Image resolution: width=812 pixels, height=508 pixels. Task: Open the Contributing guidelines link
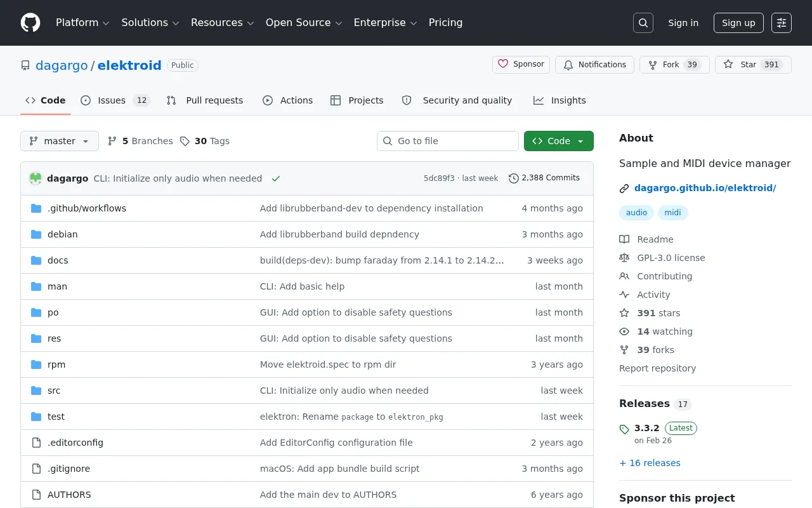[x=656, y=276]
